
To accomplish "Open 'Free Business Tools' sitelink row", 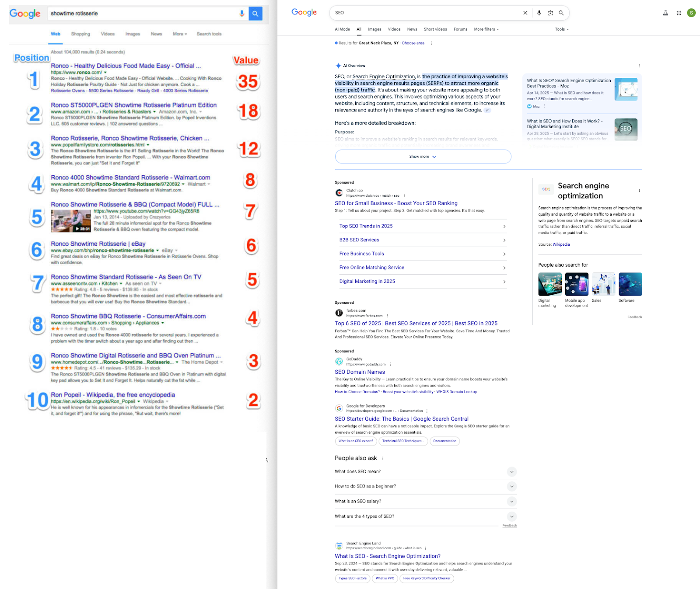I will [x=423, y=254].
